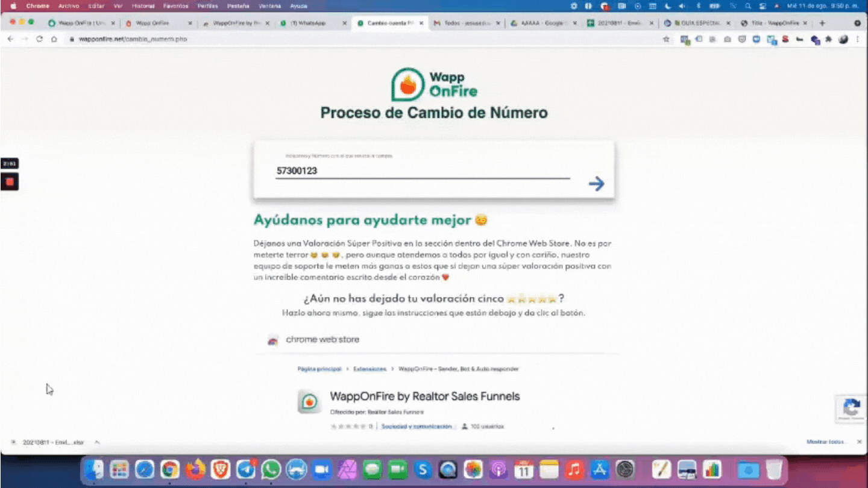
Task: Open a new browser tab
Action: [822, 23]
